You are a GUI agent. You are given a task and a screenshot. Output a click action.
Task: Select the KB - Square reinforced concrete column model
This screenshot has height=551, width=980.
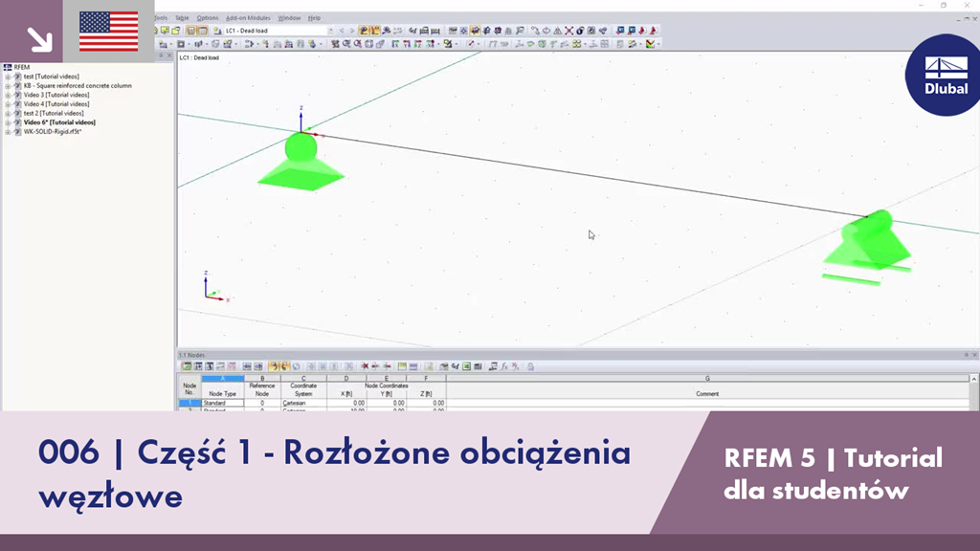coord(78,85)
